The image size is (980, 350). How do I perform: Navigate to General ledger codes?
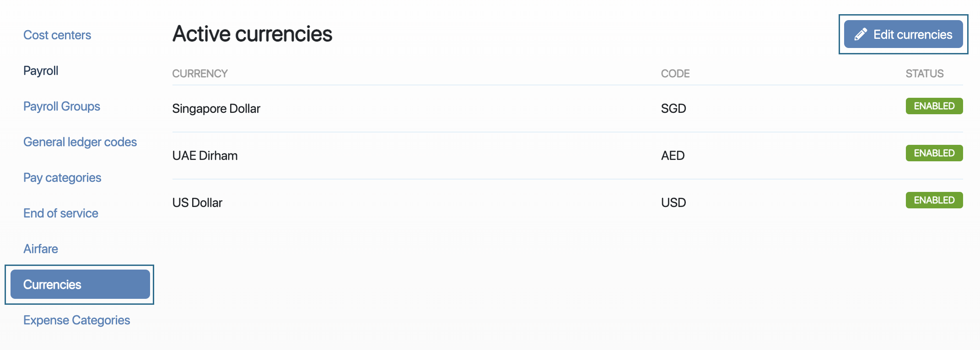click(80, 142)
